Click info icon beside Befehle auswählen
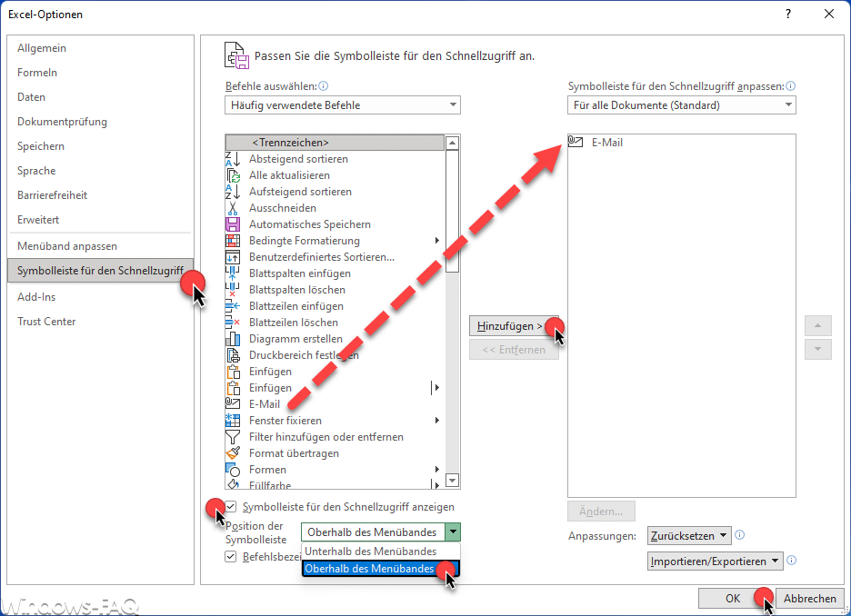 click(x=324, y=85)
